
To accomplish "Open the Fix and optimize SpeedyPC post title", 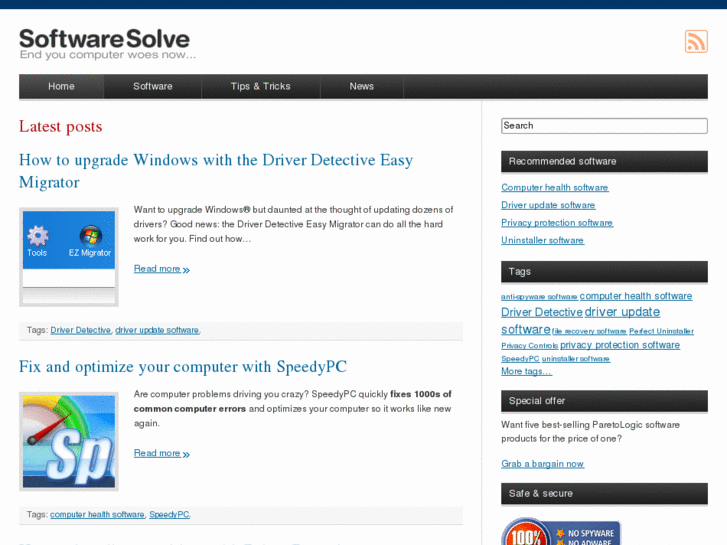I will coord(183,366).
